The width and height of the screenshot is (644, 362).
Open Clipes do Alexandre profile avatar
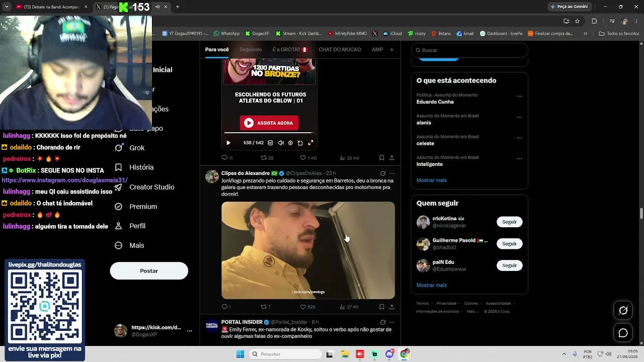[212, 177]
